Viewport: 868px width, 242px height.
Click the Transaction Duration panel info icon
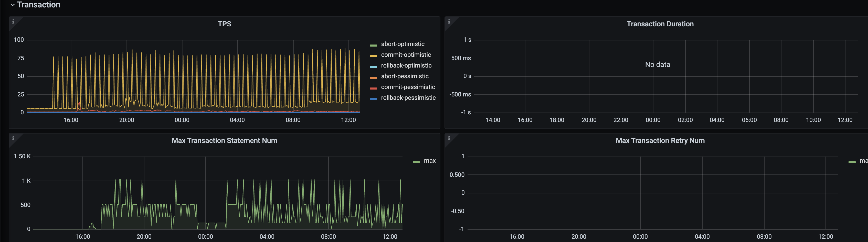[x=449, y=21]
